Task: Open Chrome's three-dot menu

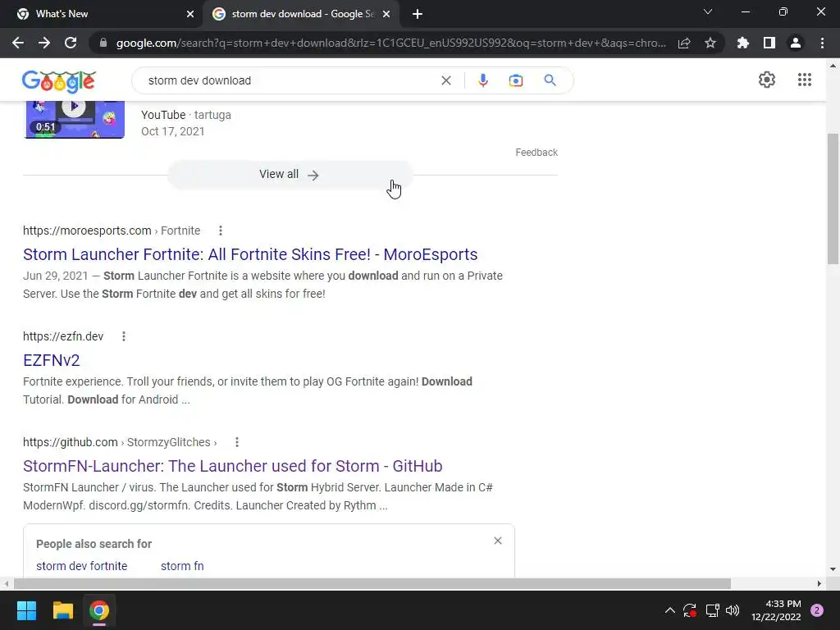Action: pos(822,43)
